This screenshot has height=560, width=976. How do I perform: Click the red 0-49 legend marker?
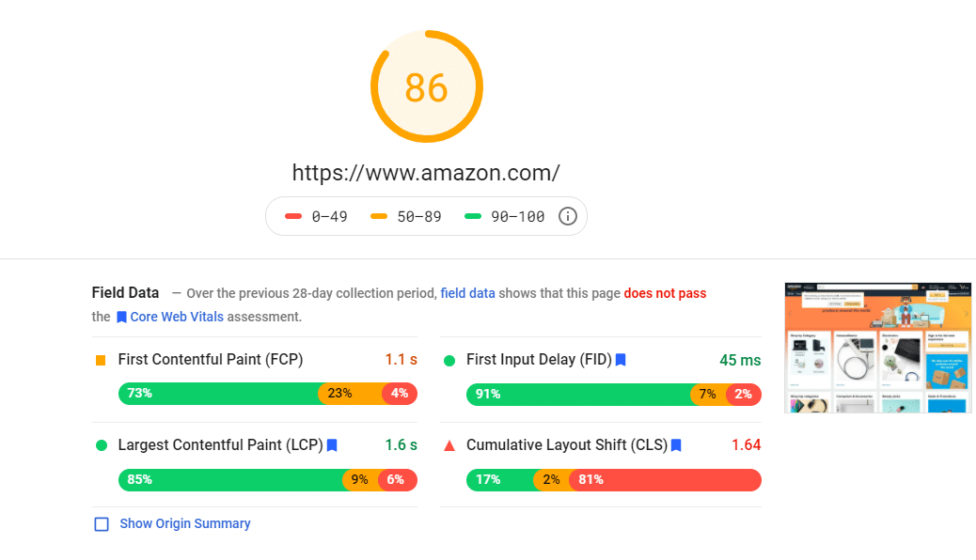[294, 216]
